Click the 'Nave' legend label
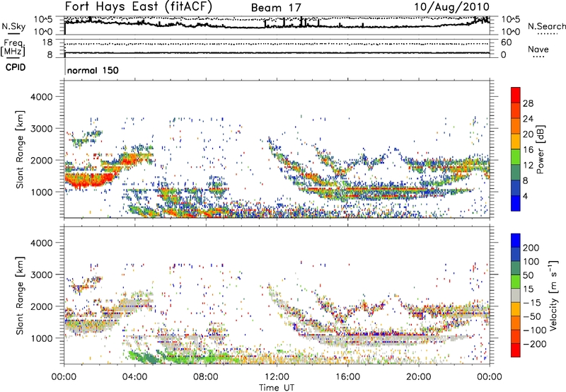566x392 pixels. (538, 49)
